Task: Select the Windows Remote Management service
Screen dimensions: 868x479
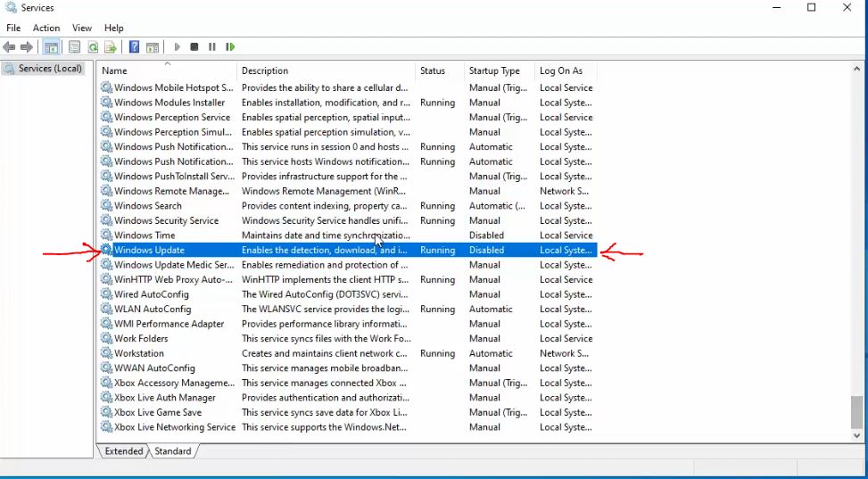Action: click(348, 191)
